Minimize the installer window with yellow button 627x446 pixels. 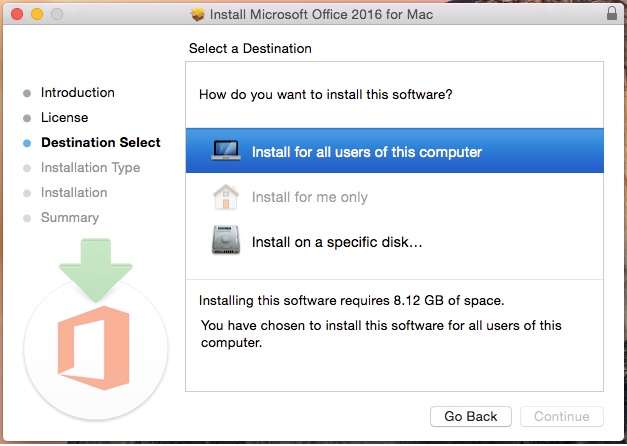click(37, 14)
